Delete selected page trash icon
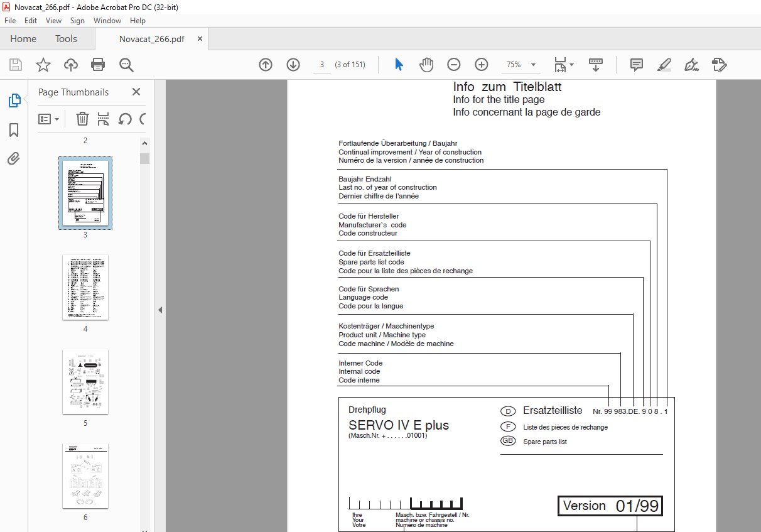This screenshot has height=532, width=761. point(82,119)
